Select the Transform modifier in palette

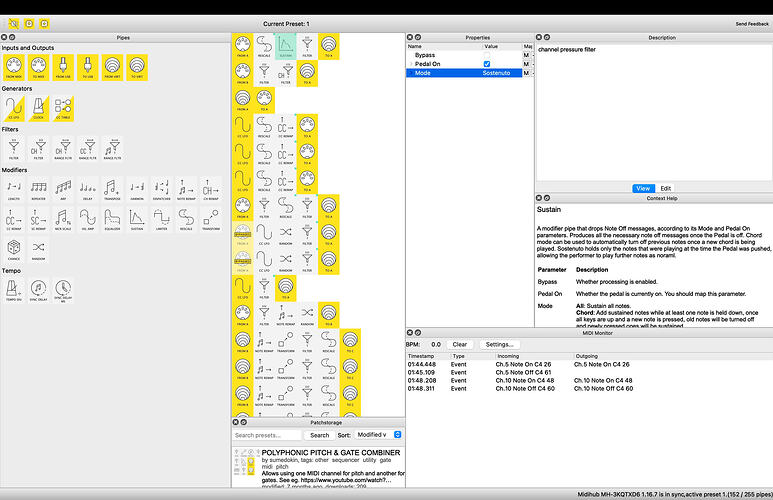[211, 219]
